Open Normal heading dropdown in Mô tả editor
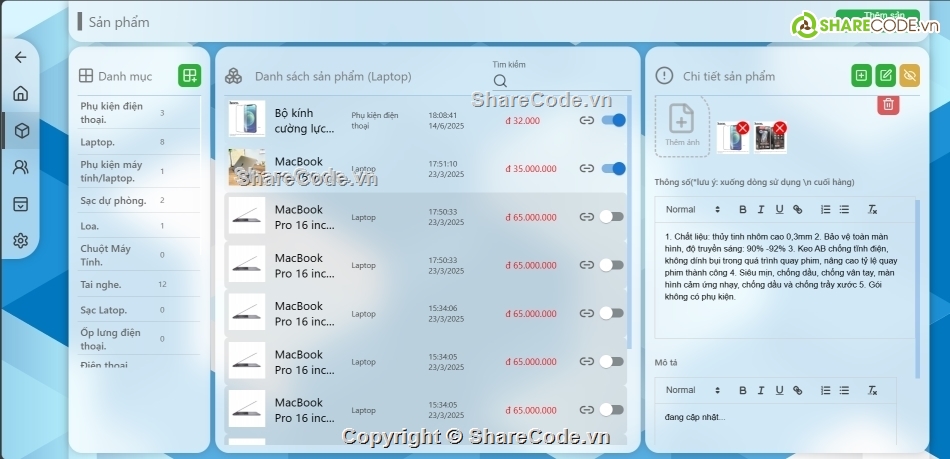Image resolution: width=950 pixels, height=459 pixels. click(693, 391)
